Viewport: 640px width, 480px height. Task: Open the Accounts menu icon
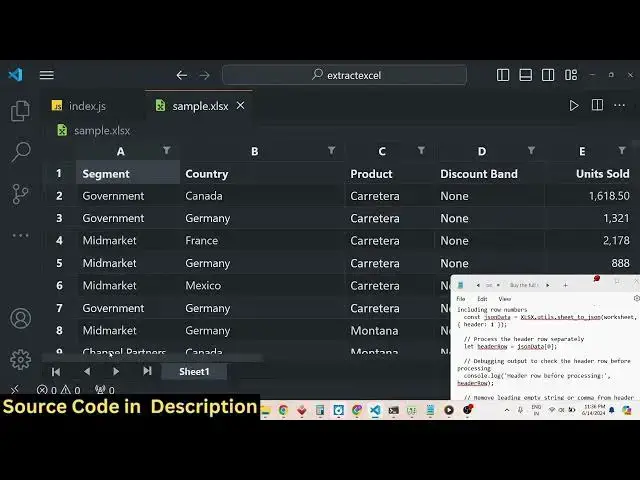click(x=20, y=318)
